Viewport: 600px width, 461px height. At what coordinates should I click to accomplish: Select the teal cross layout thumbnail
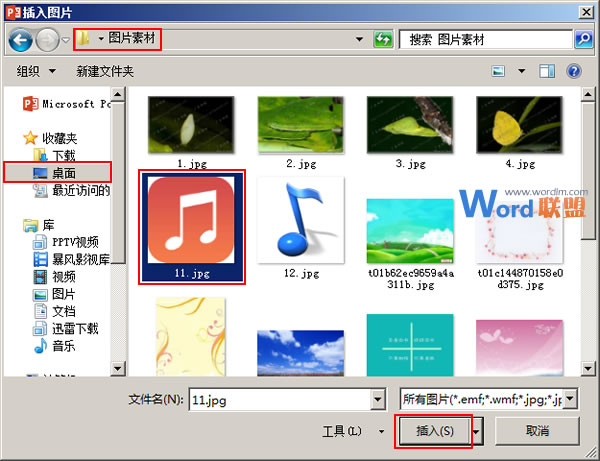point(410,345)
